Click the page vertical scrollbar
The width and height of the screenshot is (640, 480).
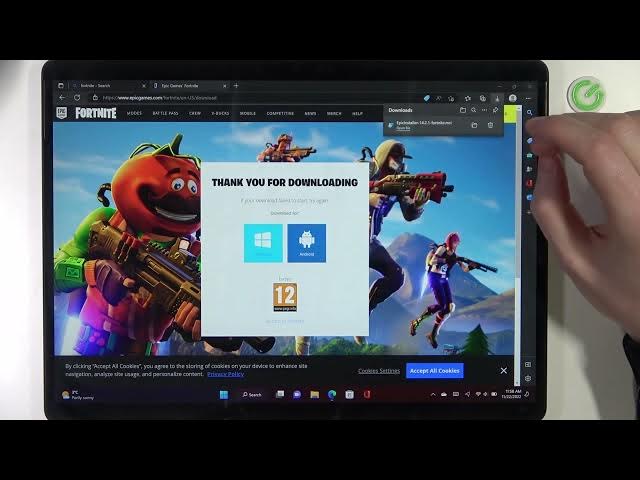518,245
